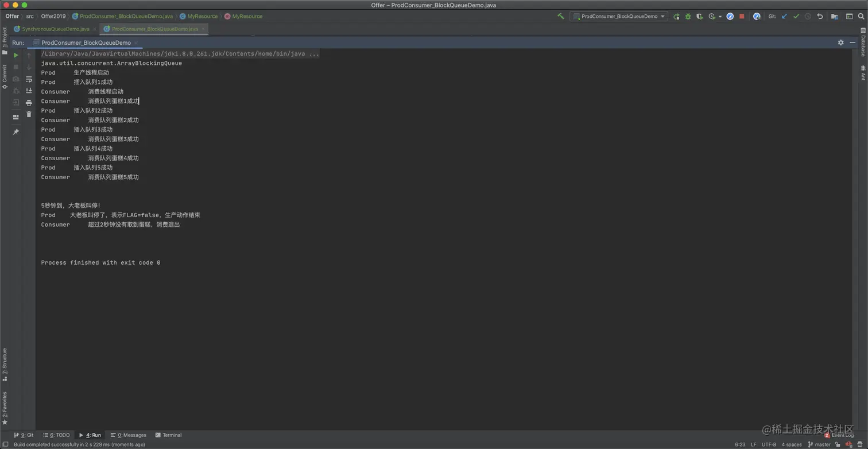This screenshot has width=868, height=449.
Task: Show Git history clock icon
Action: tap(808, 17)
